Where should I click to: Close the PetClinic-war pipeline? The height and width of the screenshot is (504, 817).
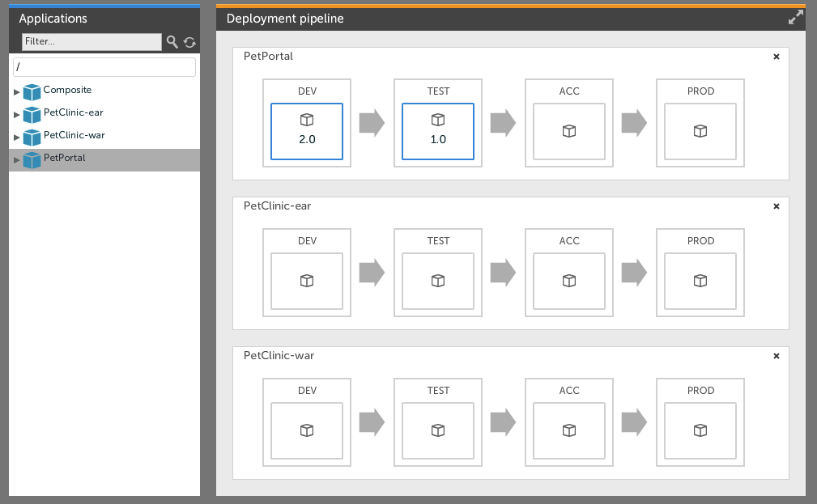point(777,356)
